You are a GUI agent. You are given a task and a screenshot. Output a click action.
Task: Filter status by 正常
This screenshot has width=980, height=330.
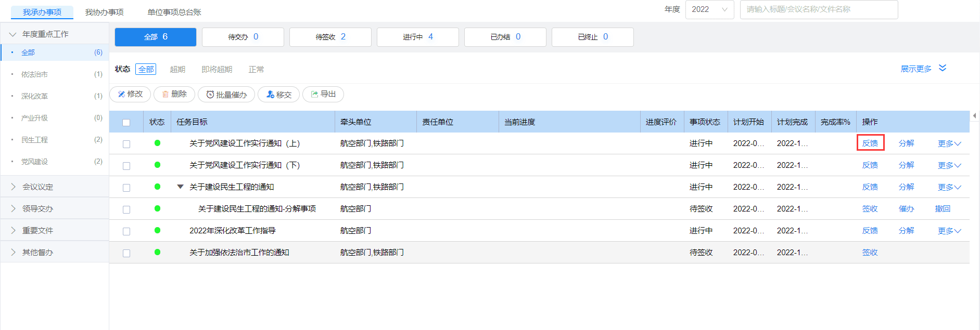point(256,69)
